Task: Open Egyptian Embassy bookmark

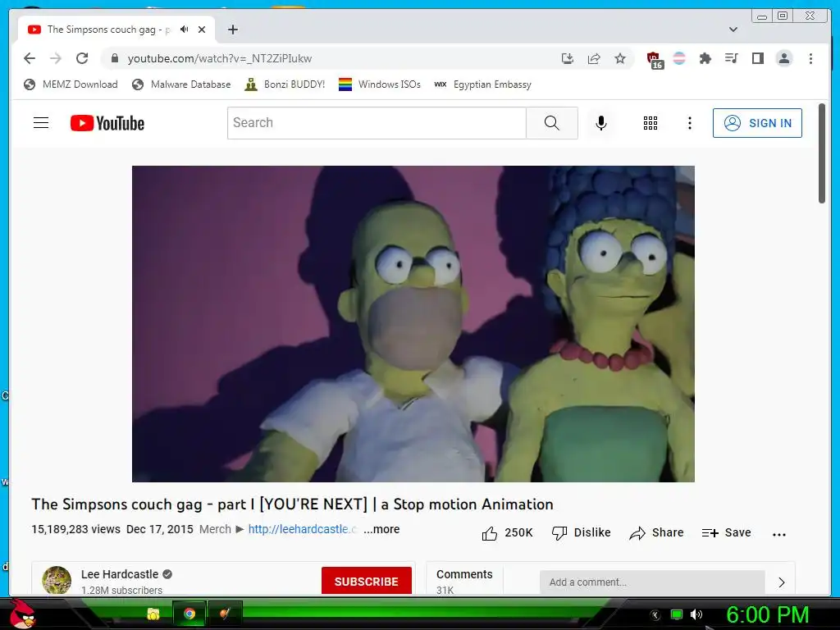Action: (482, 84)
